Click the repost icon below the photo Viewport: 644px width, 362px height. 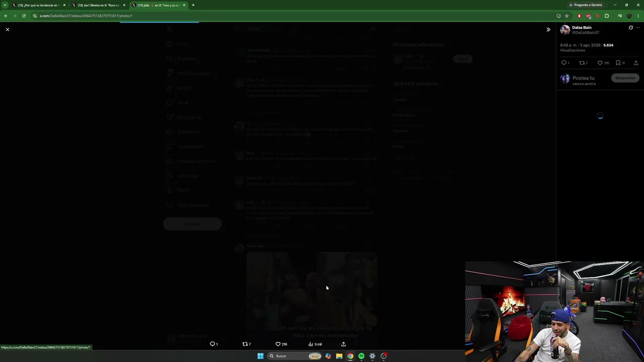(245, 344)
